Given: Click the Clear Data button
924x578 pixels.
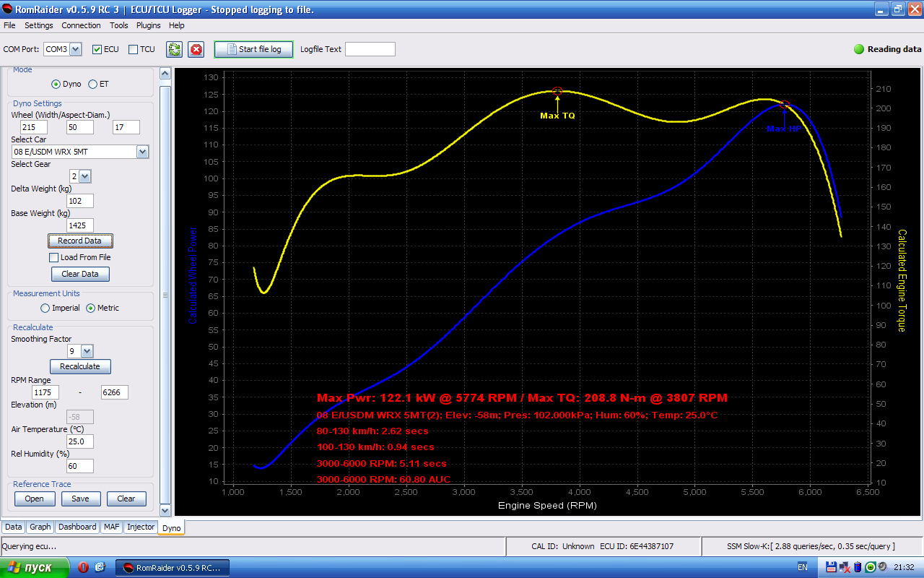Looking at the screenshot, I should click(80, 274).
